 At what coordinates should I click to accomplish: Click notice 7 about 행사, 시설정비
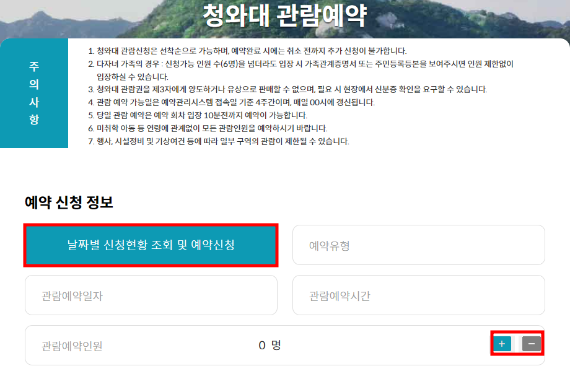coord(219,141)
